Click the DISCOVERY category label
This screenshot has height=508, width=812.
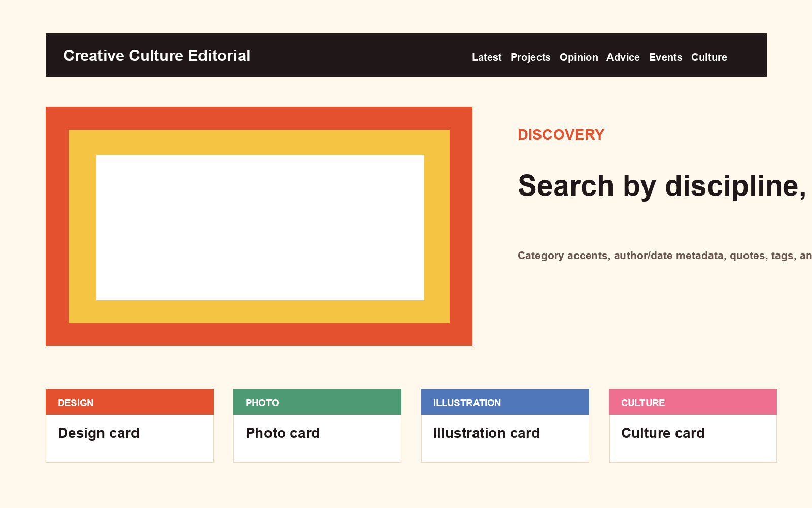561,135
